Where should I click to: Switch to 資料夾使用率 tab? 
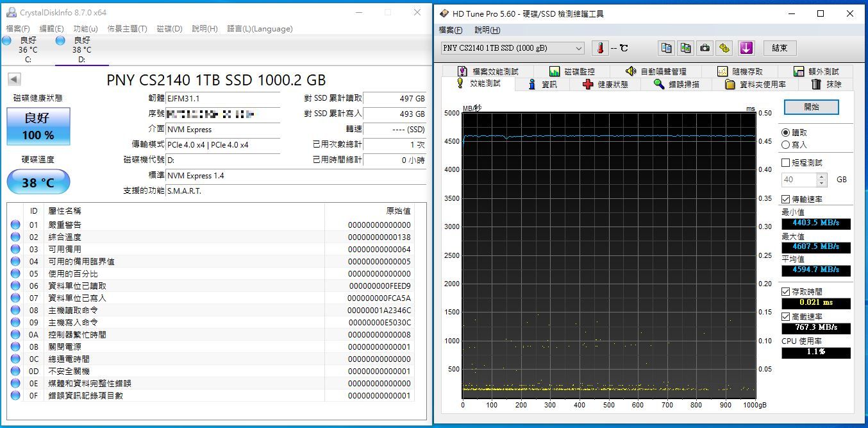755,84
